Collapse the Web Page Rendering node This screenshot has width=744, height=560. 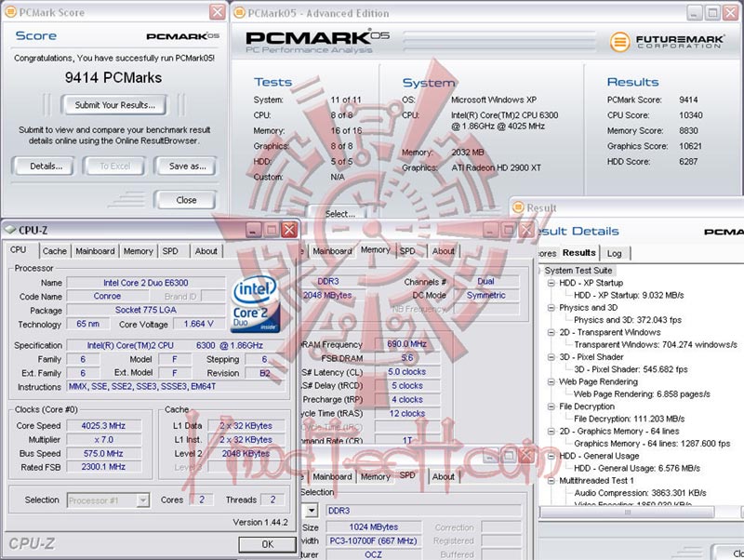coord(551,381)
